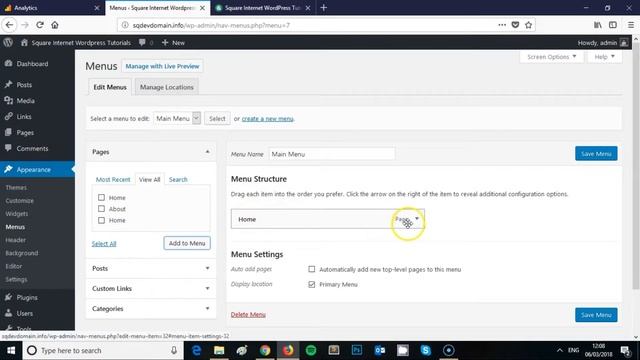Viewport: 640px width, 360px height.
Task: Open Chrome from the taskbar
Action: [x=265, y=351]
